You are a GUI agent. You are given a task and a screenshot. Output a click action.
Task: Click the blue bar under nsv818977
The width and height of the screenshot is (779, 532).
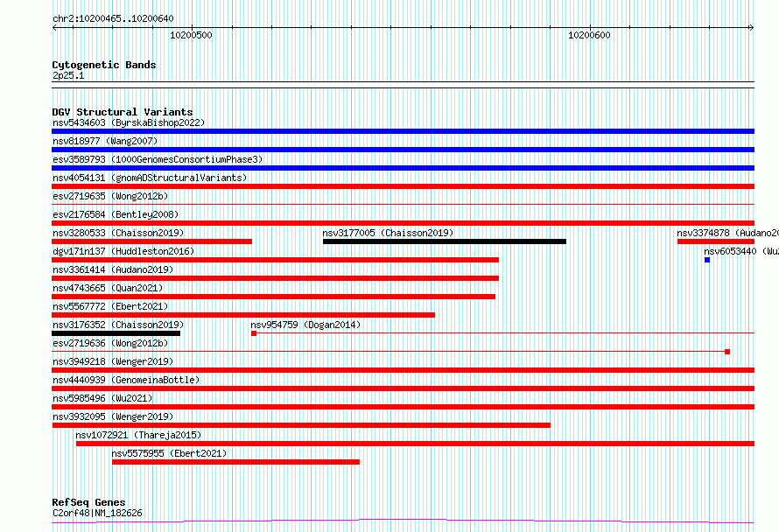(x=403, y=150)
